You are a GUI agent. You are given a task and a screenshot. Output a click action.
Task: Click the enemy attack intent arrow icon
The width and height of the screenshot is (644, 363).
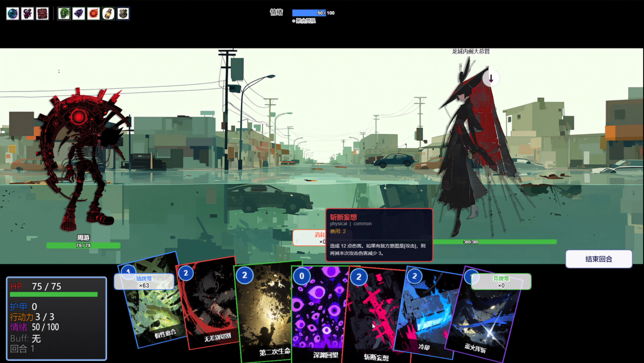coord(491,79)
